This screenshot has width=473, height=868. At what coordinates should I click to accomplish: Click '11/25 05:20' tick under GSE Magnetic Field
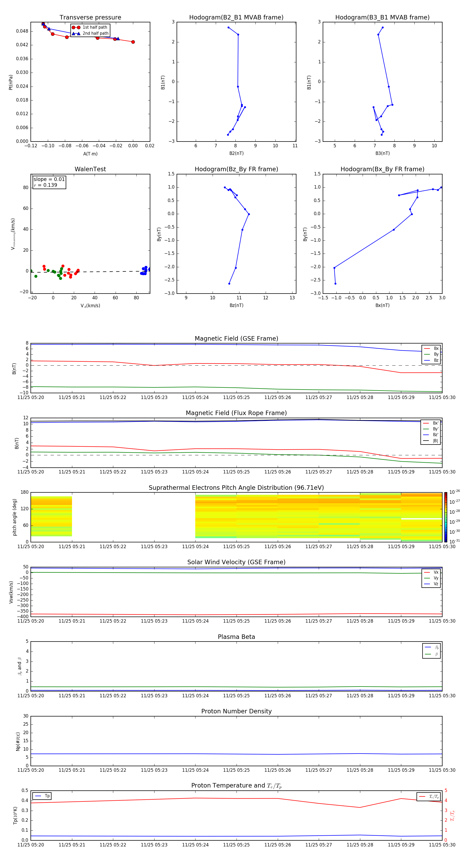click(31, 397)
